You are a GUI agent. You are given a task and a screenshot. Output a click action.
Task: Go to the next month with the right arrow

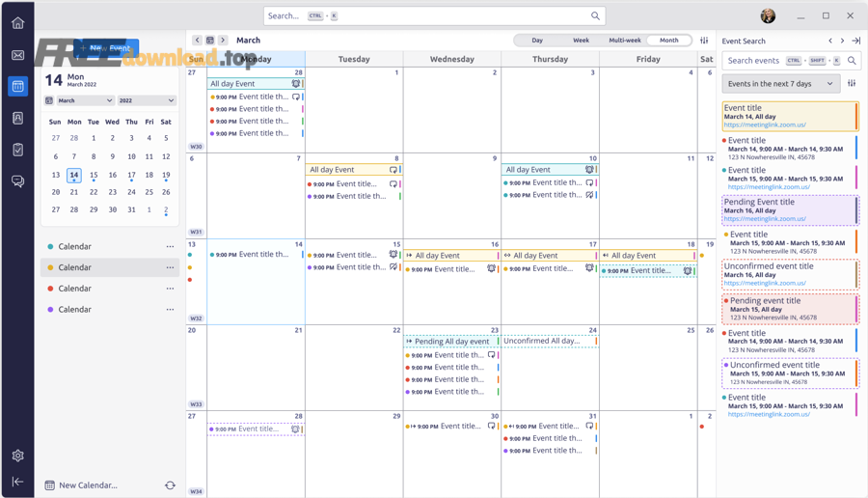pos(223,40)
